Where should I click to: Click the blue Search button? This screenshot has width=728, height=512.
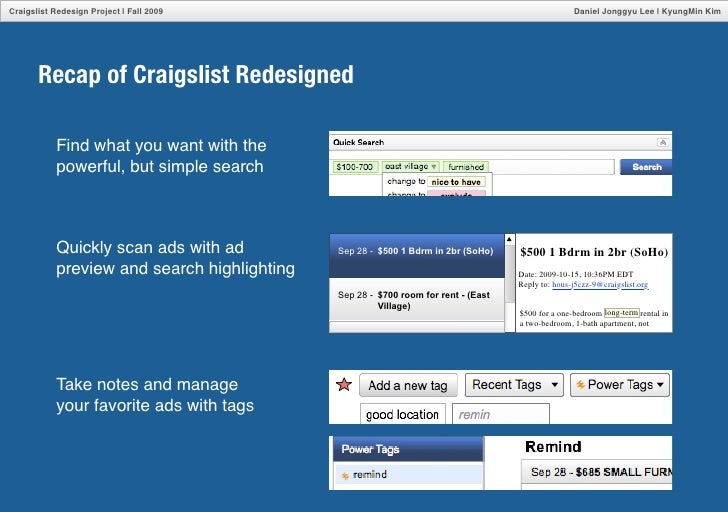click(646, 167)
